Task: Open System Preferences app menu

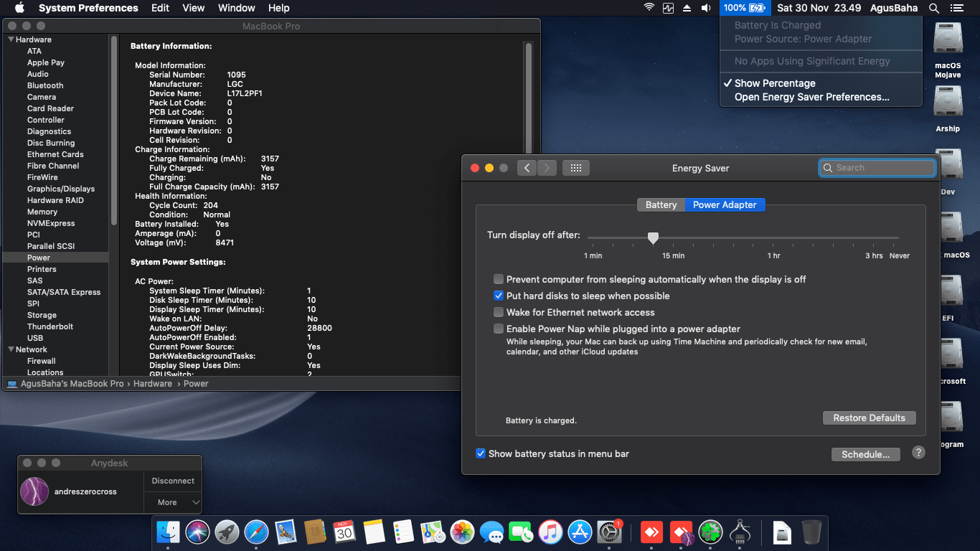Action: (88, 8)
